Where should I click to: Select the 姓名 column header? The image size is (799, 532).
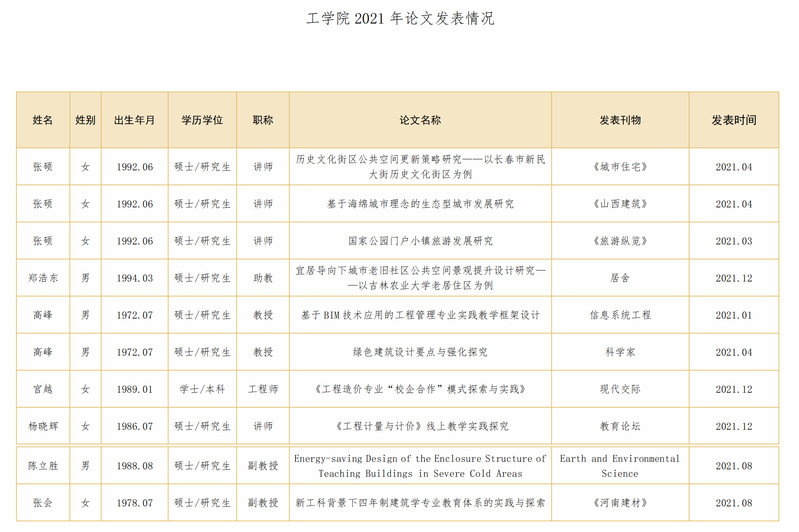point(43,120)
